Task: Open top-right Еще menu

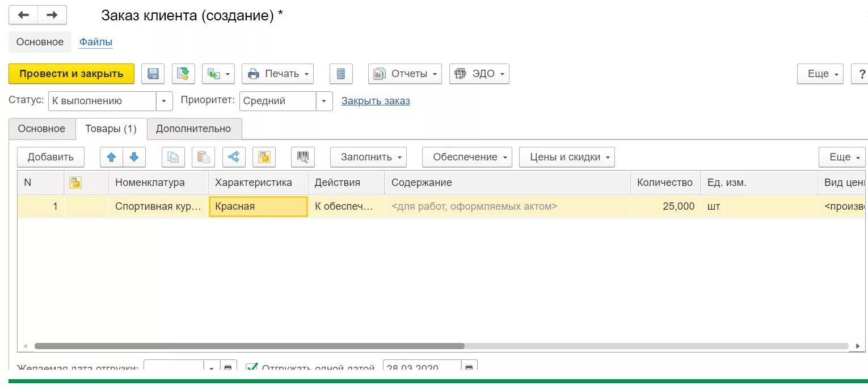Action: pyautogui.click(x=820, y=74)
